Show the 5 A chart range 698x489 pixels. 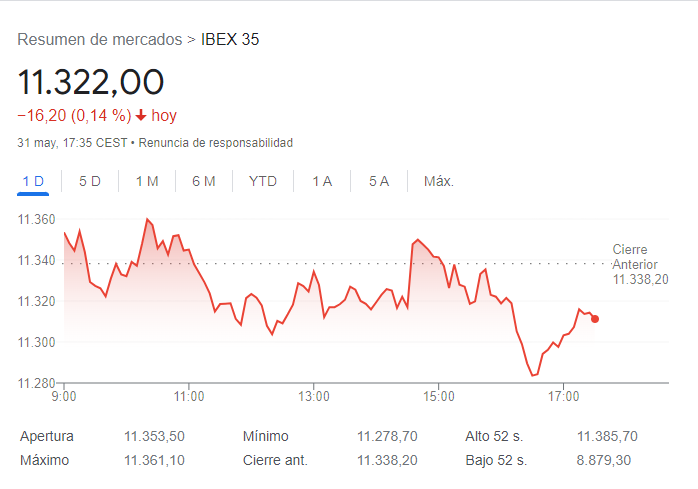(378, 181)
